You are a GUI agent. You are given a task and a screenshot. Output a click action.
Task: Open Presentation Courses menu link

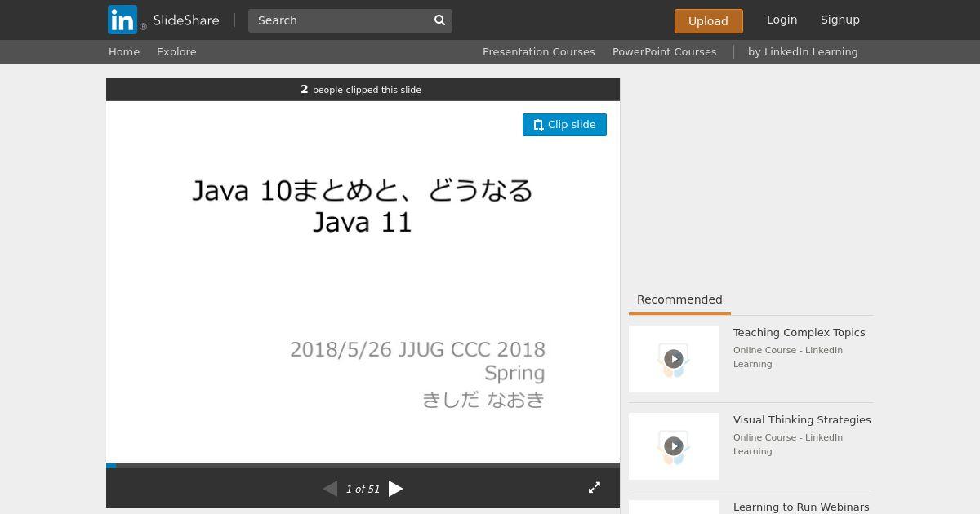click(538, 51)
